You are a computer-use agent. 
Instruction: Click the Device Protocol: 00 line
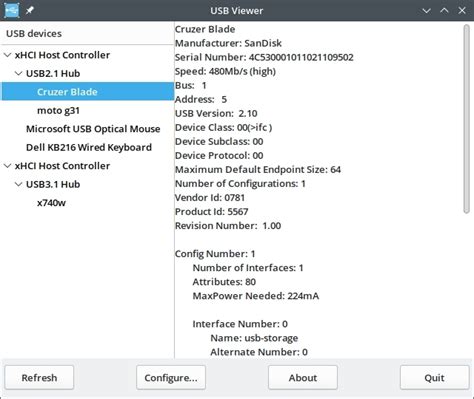point(219,155)
